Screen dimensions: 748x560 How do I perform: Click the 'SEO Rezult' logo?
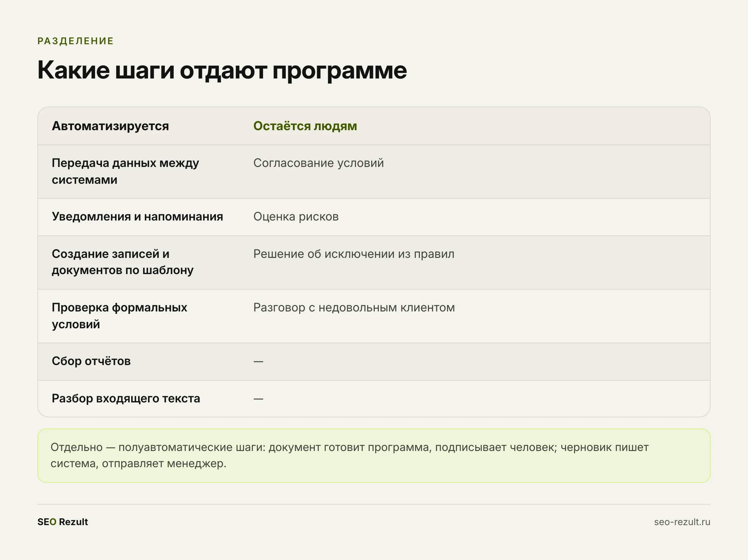click(63, 522)
